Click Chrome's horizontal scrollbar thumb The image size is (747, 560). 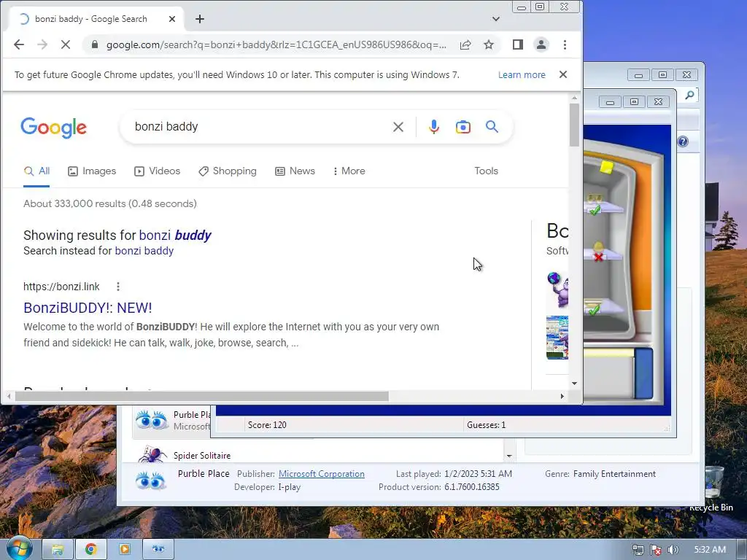click(202, 396)
